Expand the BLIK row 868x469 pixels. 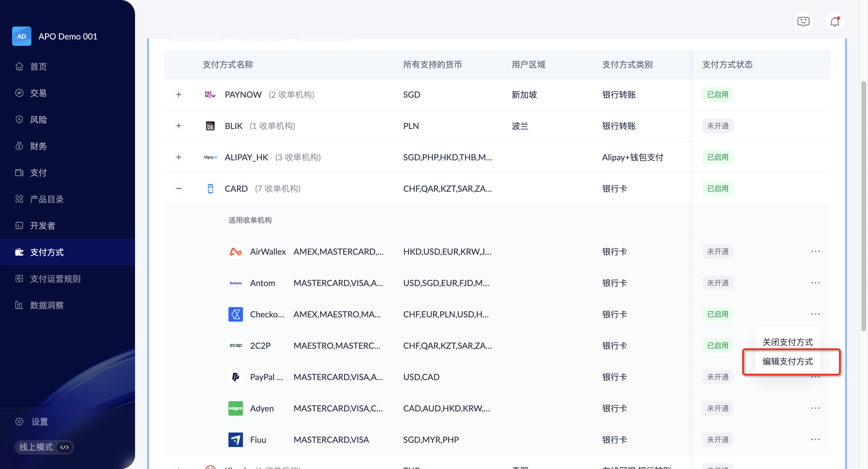click(179, 126)
